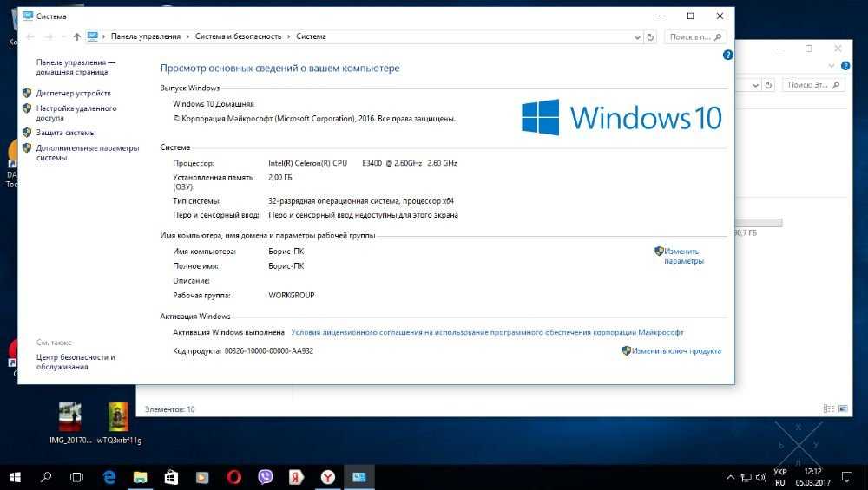Click the Forward arrow in System window
The height and width of the screenshot is (490, 868).
click(x=49, y=36)
